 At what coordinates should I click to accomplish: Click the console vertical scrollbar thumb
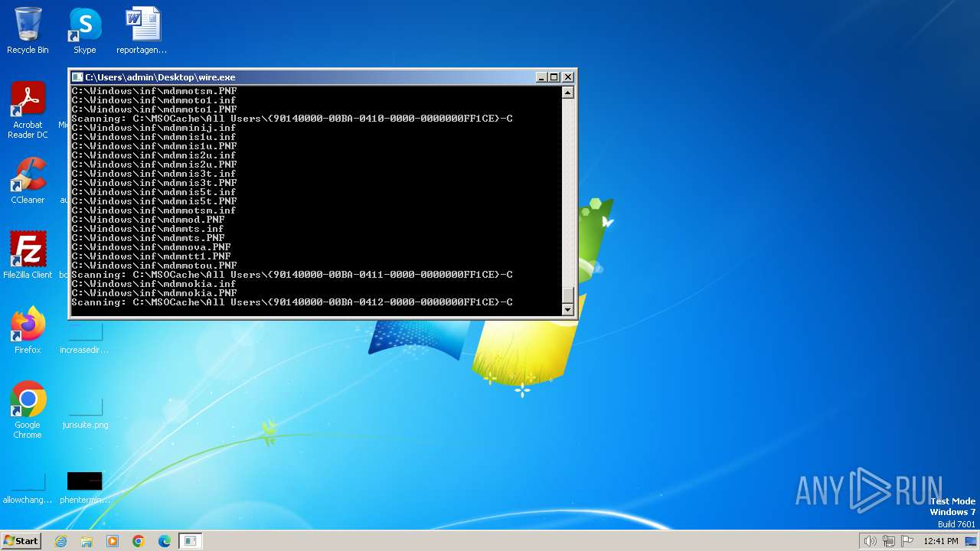[567, 295]
